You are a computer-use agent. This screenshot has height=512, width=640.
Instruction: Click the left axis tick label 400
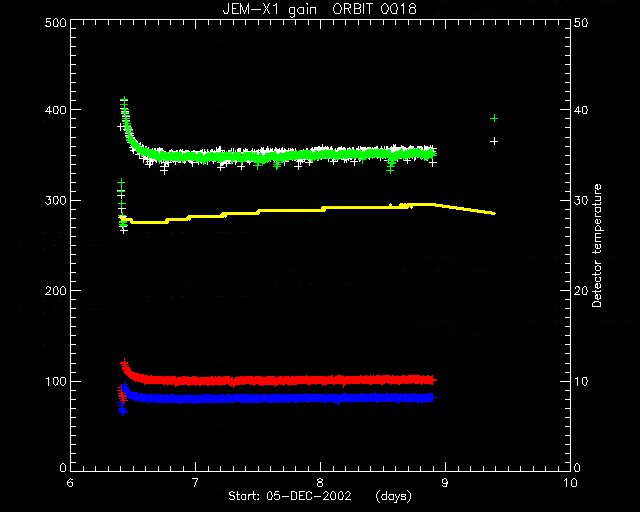pos(56,110)
